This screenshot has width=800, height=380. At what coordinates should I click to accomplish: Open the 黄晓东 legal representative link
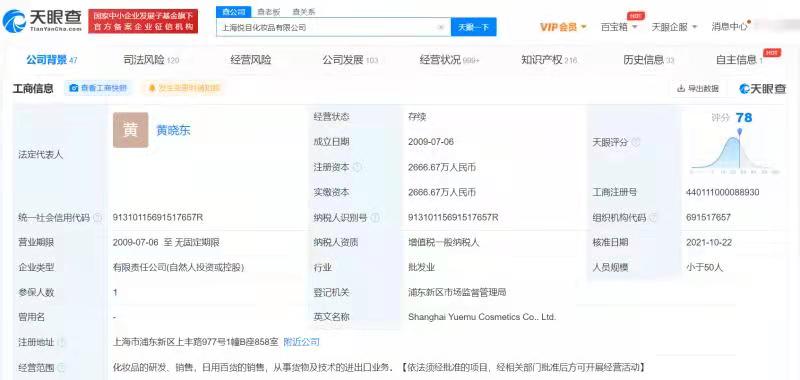pyautogui.click(x=173, y=130)
